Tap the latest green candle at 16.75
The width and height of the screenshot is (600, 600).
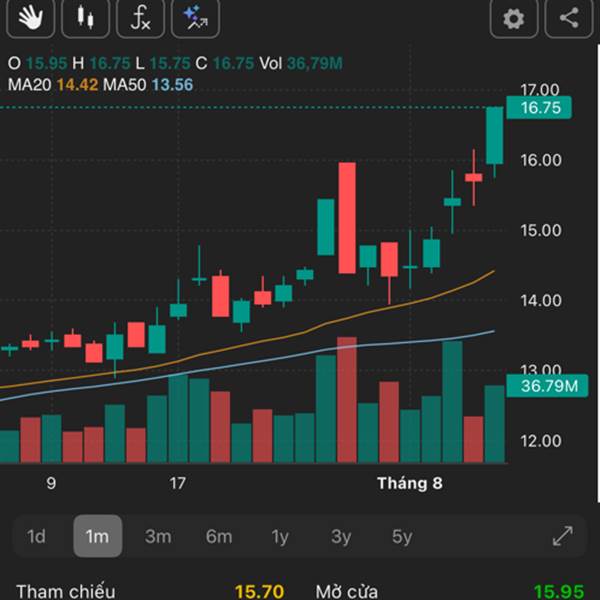(x=495, y=135)
